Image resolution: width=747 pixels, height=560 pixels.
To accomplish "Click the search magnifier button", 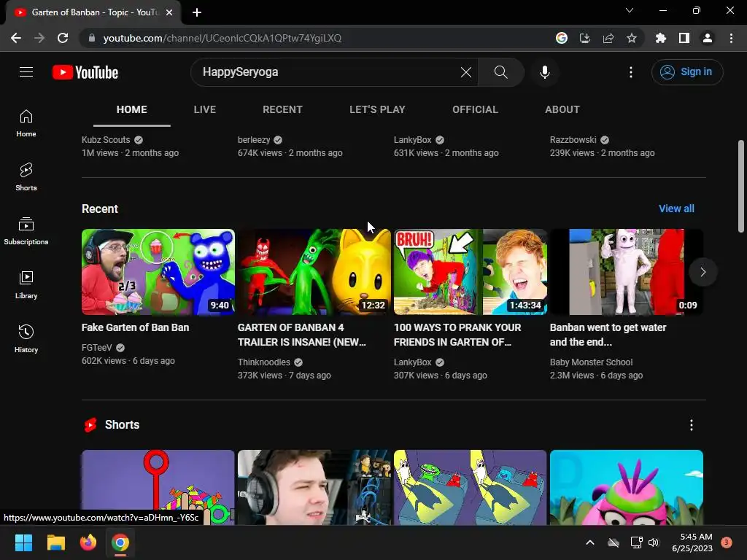I will 500,72.
